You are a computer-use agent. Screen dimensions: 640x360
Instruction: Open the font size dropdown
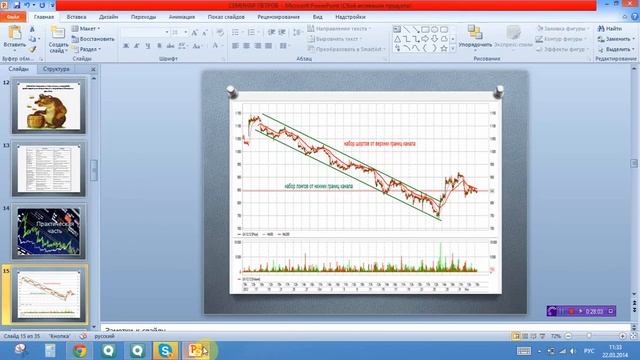pyautogui.click(x=185, y=32)
